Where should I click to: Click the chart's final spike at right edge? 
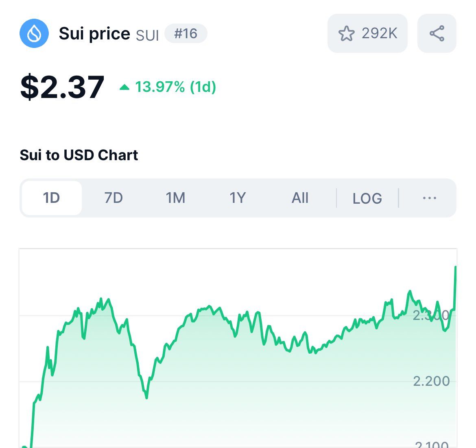[455, 267]
